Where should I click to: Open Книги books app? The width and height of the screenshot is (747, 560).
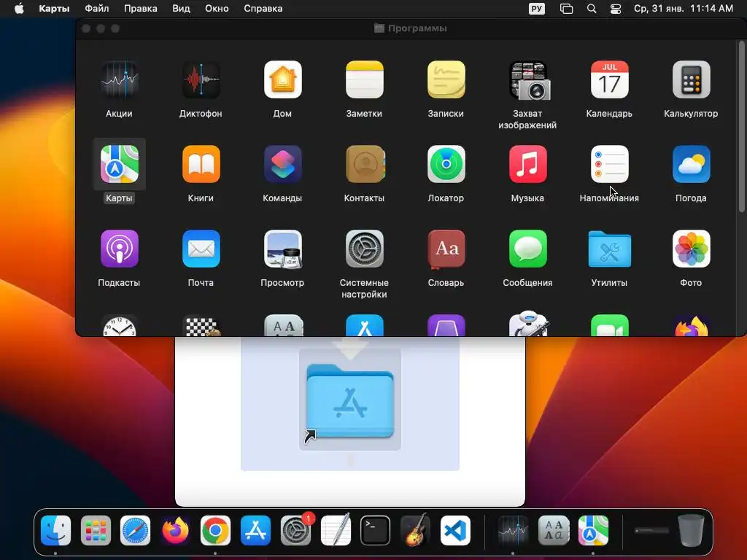201,164
